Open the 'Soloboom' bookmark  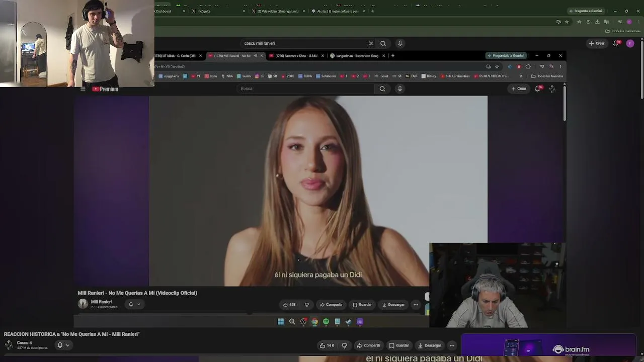click(x=326, y=76)
